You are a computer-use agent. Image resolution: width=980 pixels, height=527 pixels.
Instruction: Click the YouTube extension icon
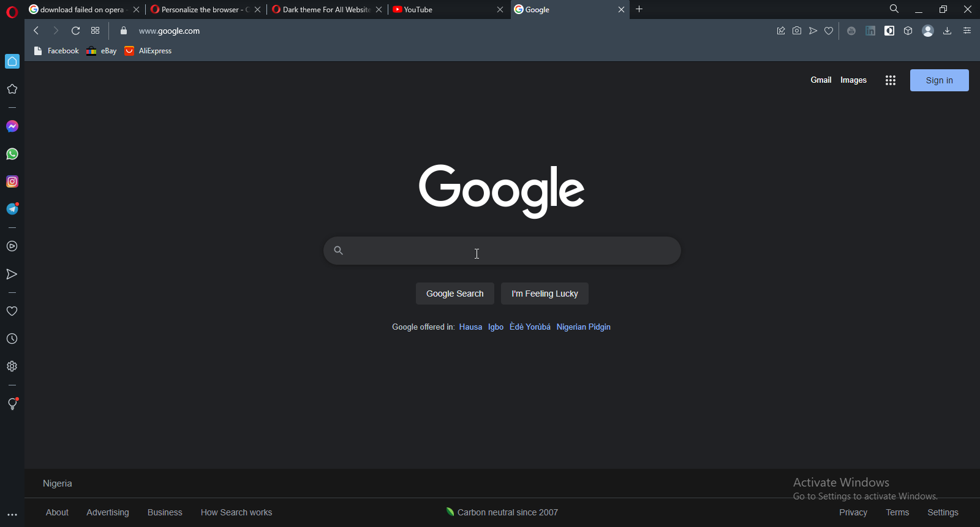851,31
